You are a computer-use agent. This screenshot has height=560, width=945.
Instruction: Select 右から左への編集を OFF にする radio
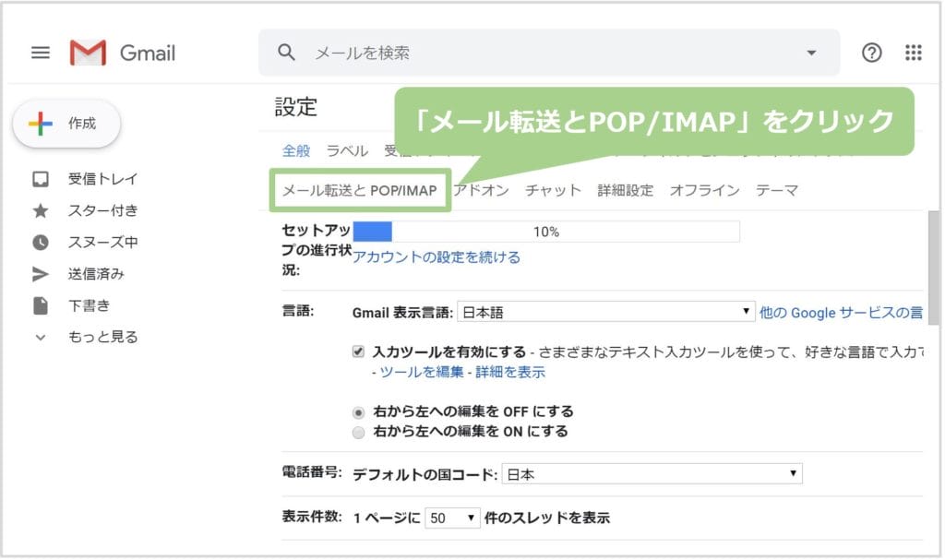click(x=358, y=413)
